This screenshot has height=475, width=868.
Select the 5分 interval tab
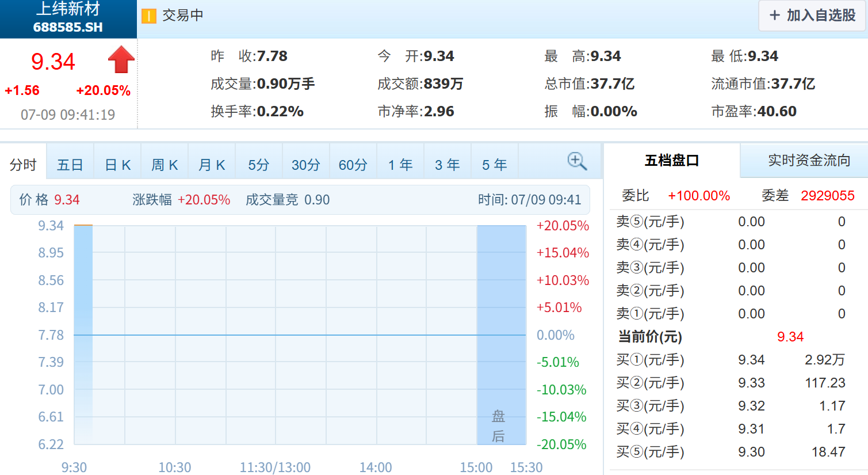(x=259, y=165)
